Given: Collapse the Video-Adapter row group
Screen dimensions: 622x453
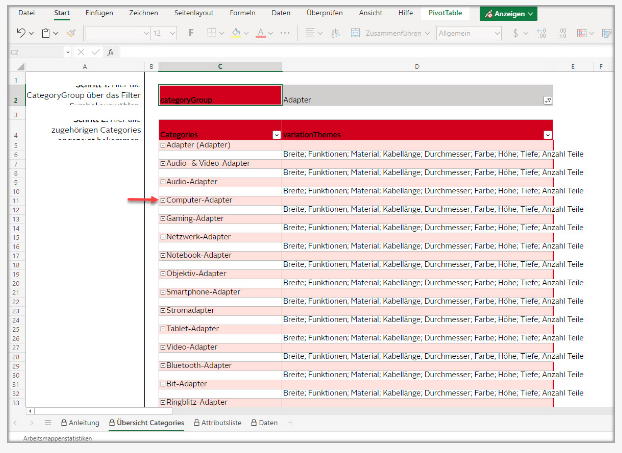Looking at the screenshot, I should click(x=163, y=347).
